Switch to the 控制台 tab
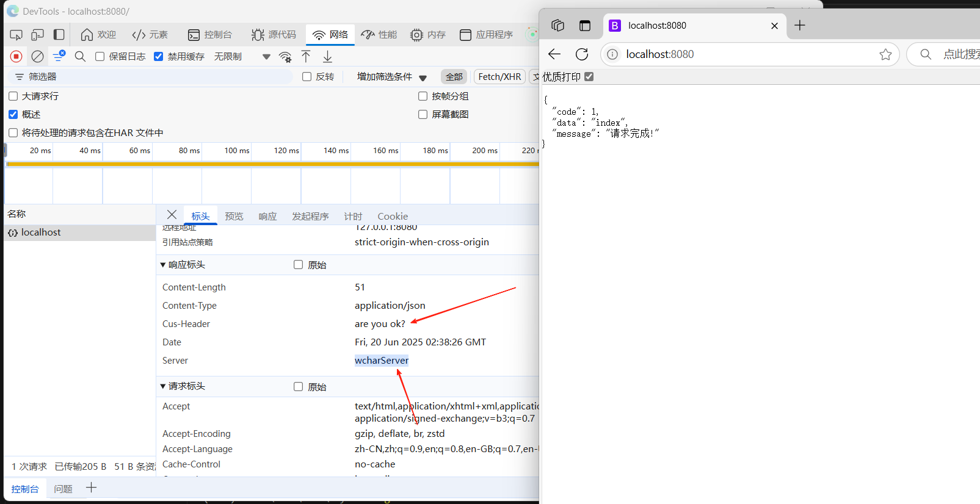980x504 pixels. [218, 35]
